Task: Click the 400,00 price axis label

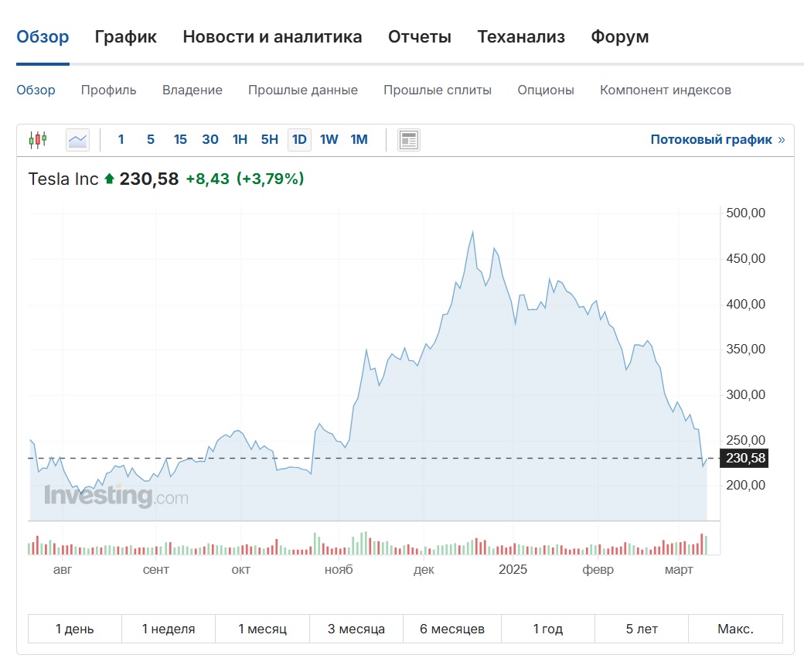Action: coord(745,304)
